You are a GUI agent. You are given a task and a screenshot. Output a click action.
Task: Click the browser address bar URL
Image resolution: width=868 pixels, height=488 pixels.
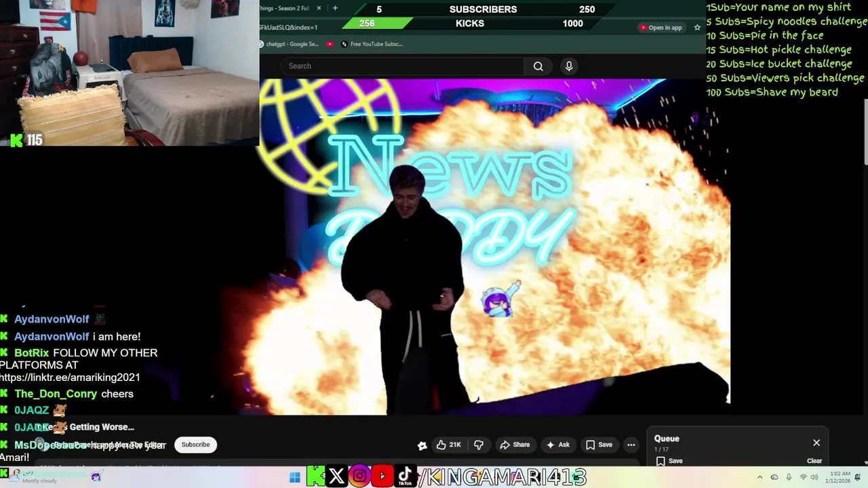(x=288, y=28)
